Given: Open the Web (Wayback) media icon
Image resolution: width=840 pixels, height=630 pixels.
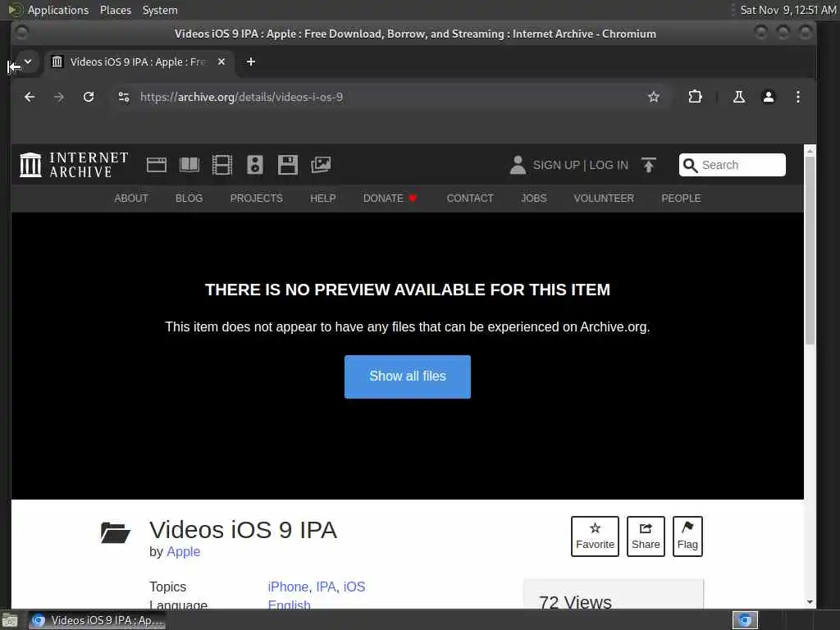Looking at the screenshot, I should pos(157,164).
